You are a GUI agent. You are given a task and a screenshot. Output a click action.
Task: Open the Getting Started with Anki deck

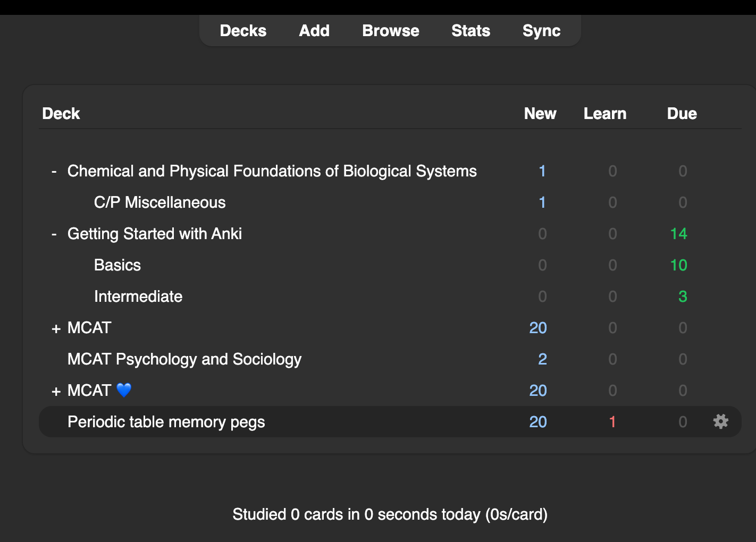pos(155,234)
